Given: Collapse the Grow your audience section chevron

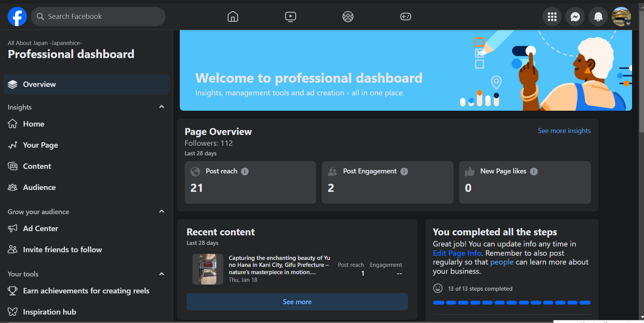Looking at the screenshot, I should [x=162, y=211].
